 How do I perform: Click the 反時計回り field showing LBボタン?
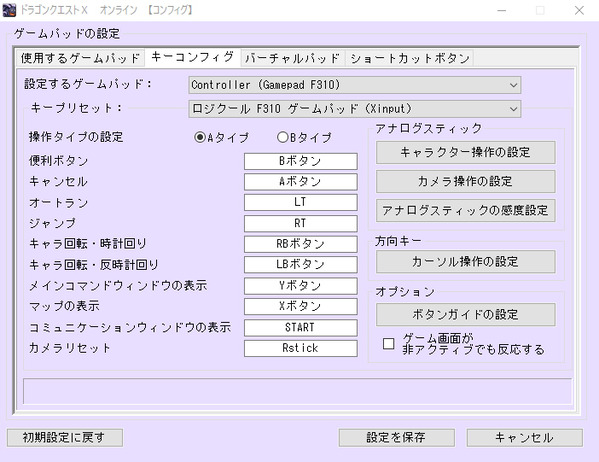(x=301, y=264)
